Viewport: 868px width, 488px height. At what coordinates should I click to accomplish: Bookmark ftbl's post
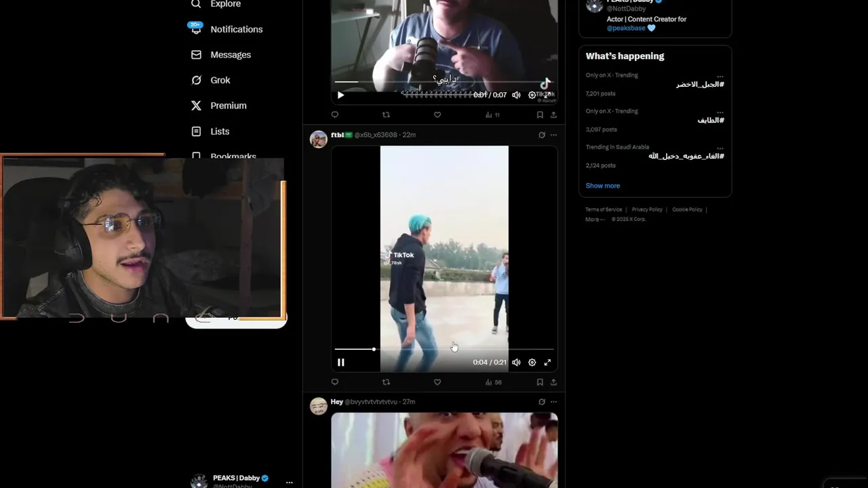[x=540, y=382]
